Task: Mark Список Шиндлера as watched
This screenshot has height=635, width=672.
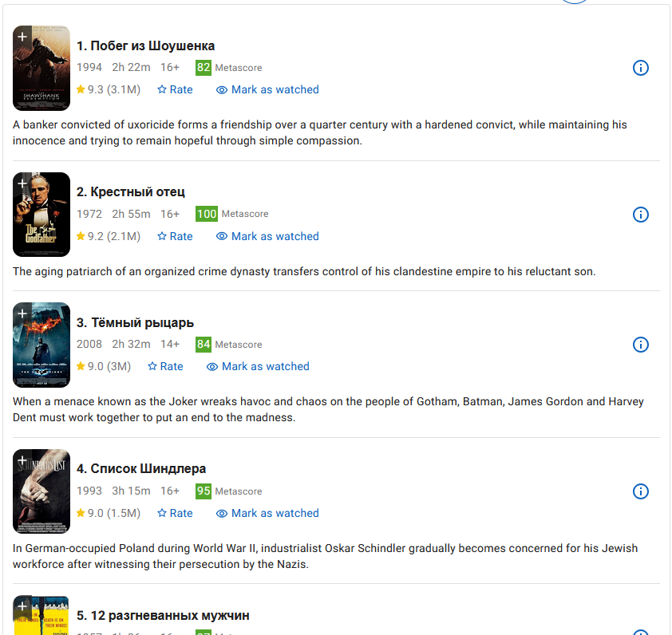Action: tap(267, 513)
